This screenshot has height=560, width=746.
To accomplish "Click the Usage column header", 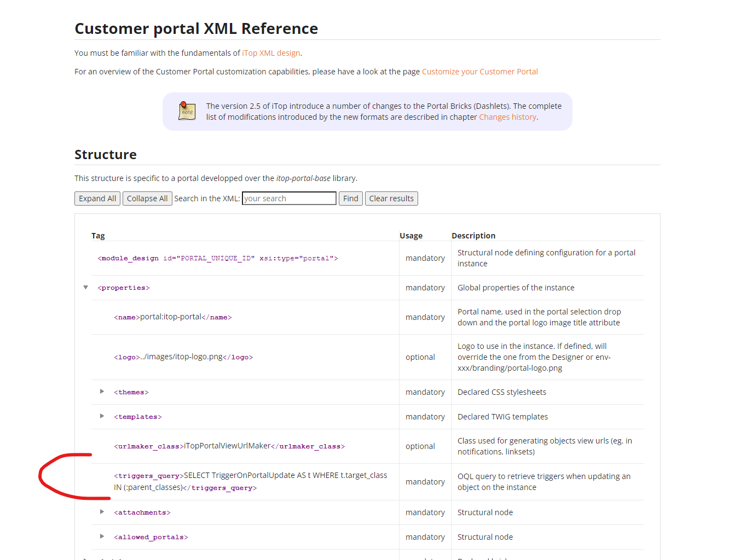I will 411,236.
